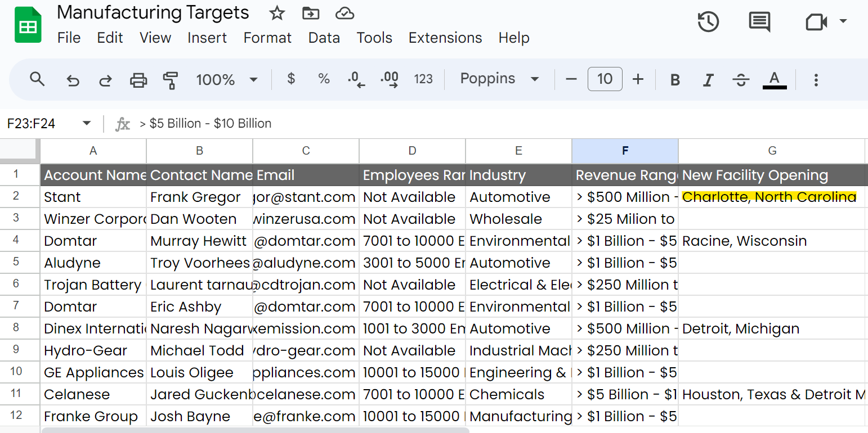Click the horizontal scrollbar
868x433 pixels.
[255, 430]
